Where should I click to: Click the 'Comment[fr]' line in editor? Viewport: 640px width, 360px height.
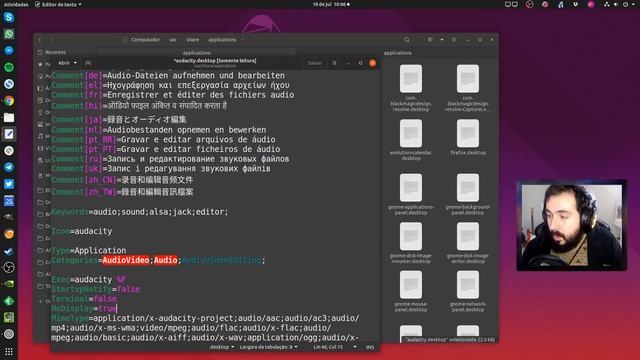pos(173,95)
